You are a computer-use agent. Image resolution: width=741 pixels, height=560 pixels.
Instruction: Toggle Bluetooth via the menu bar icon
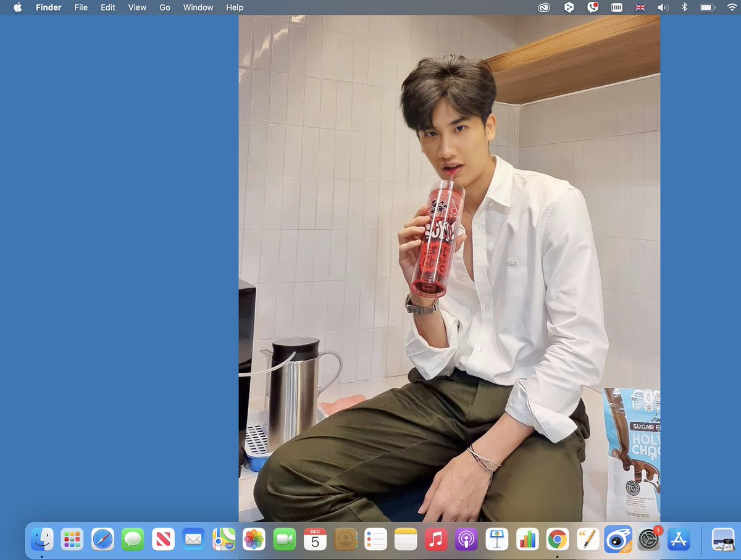683,7
